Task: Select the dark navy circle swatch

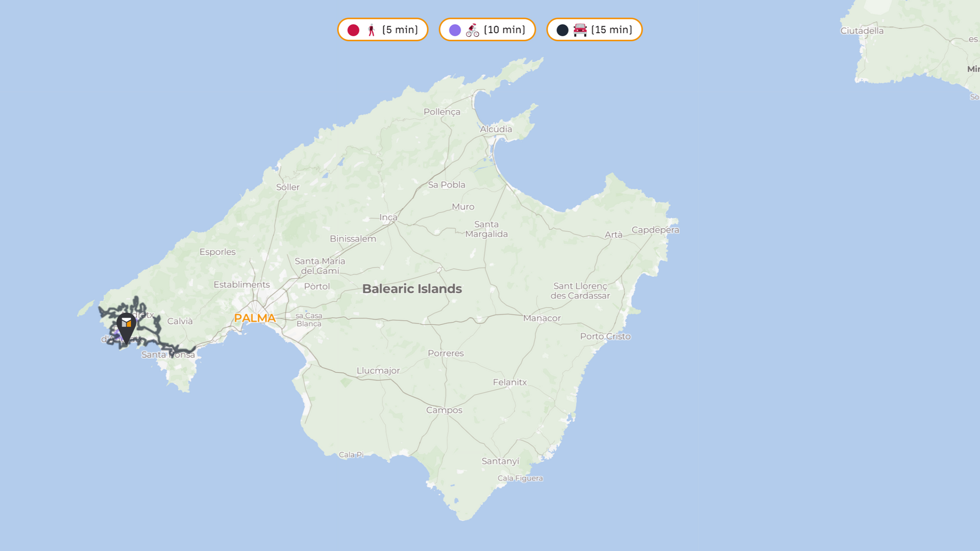Action: tap(562, 30)
